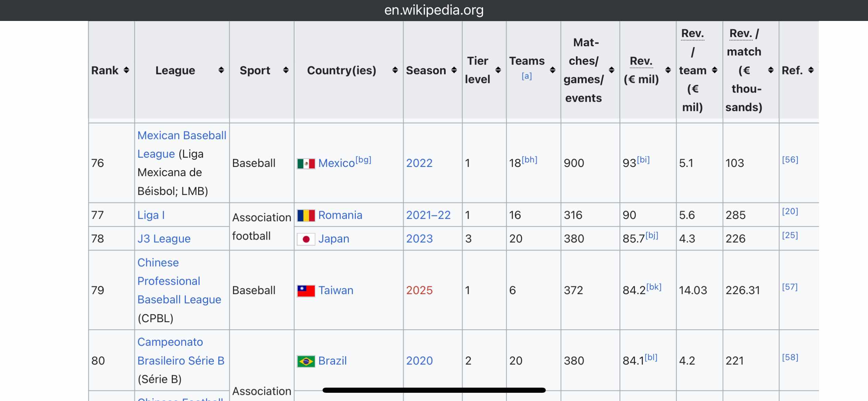Tap the en.wikipedia.org address bar

pos(434,10)
